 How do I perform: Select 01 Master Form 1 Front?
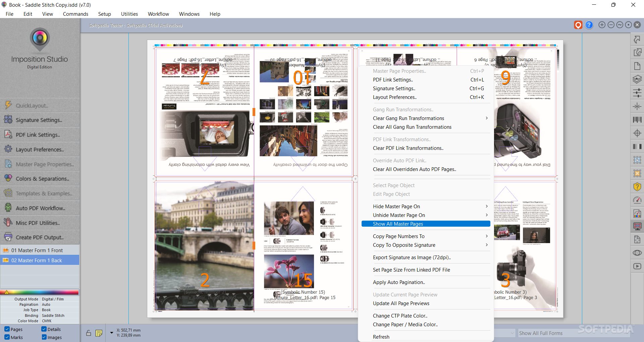[40, 250]
